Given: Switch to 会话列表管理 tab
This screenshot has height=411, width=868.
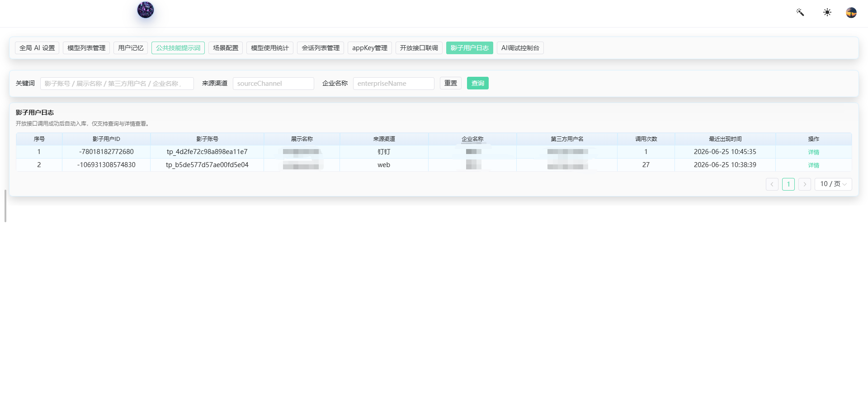Looking at the screenshot, I should click(321, 48).
